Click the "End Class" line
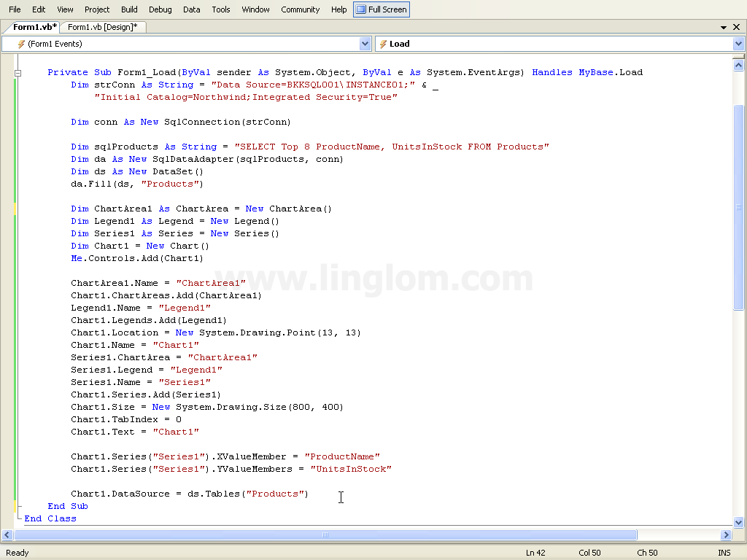The width and height of the screenshot is (747, 560). tap(50, 518)
